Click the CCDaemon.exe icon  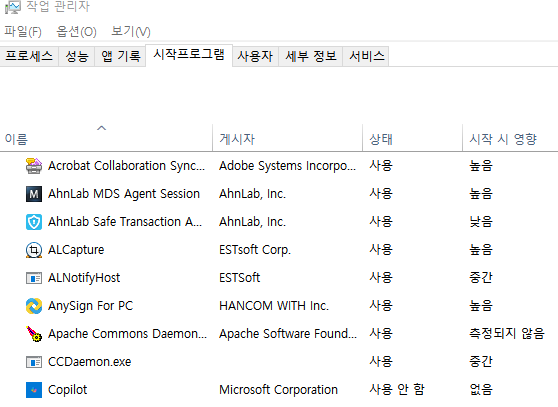point(34,362)
